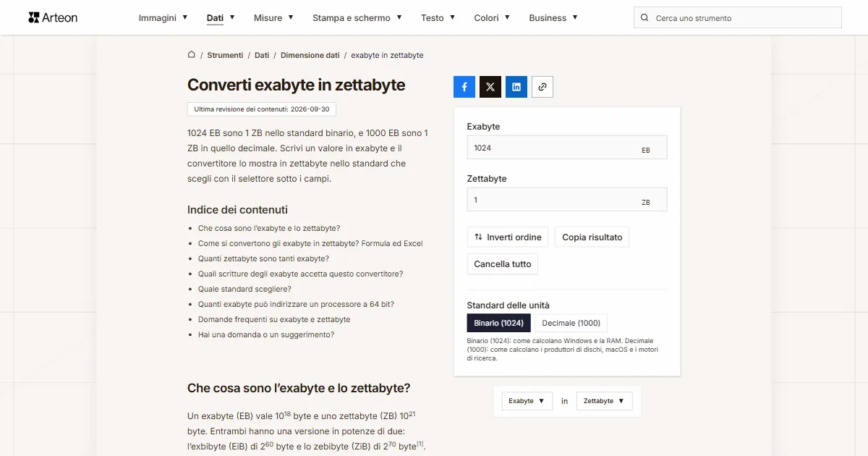Open the Exabyte source unit dropdown

pyautogui.click(x=527, y=401)
